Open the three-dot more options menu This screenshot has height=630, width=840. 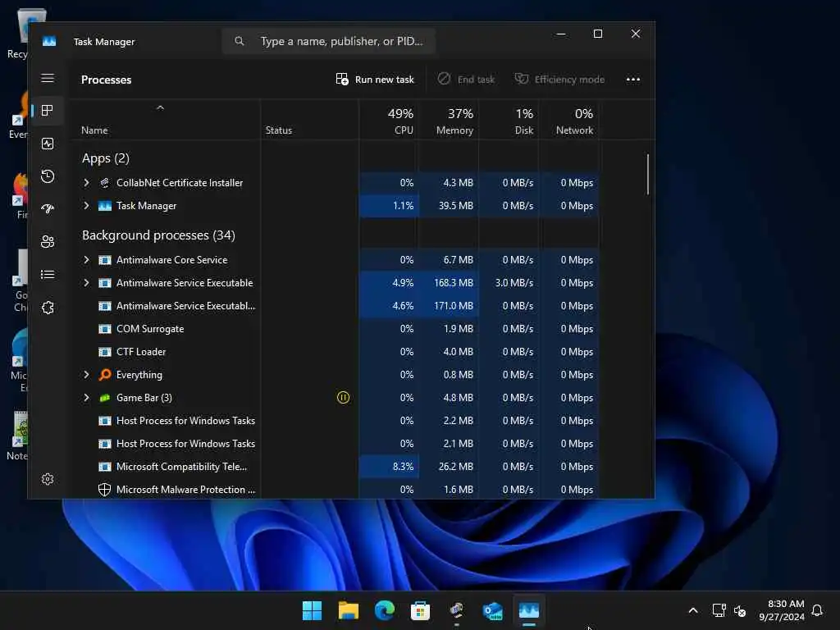(633, 80)
